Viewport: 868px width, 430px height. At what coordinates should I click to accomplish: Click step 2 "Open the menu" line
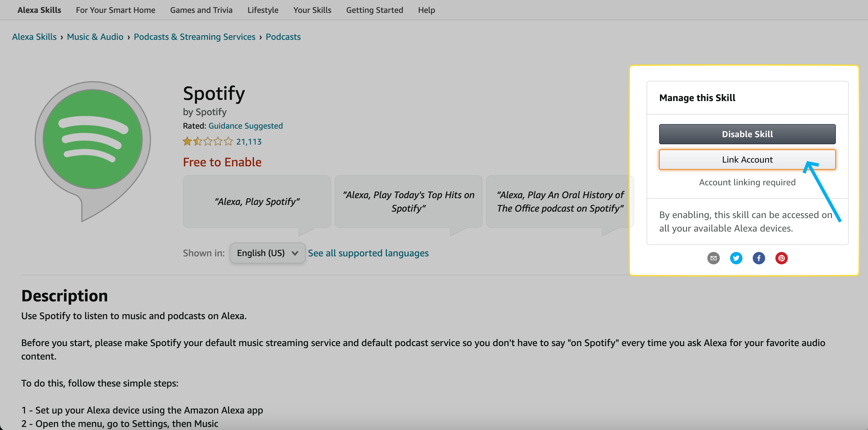coord(120,424)
